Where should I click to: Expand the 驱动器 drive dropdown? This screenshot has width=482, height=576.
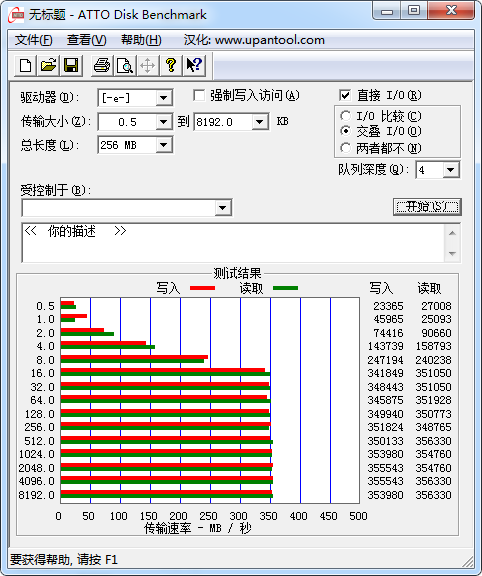163,98
